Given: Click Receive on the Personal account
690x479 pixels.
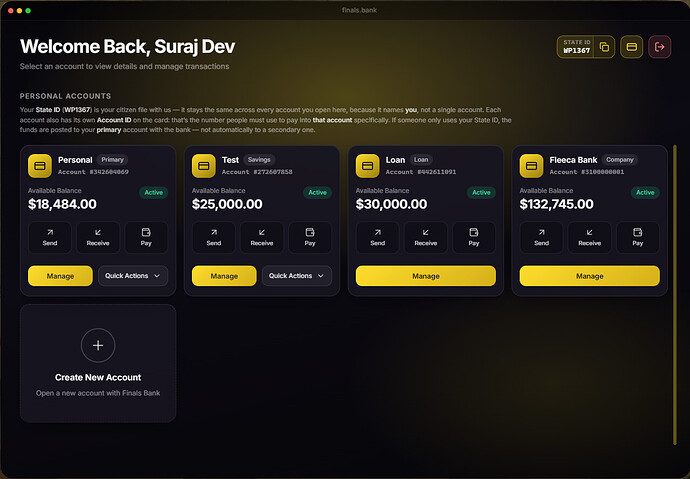Looking at the screenshot, I should tap(98, 238).
